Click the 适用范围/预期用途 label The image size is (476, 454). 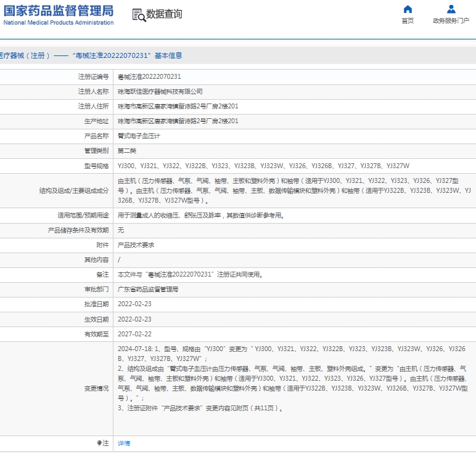pos(83,216)
